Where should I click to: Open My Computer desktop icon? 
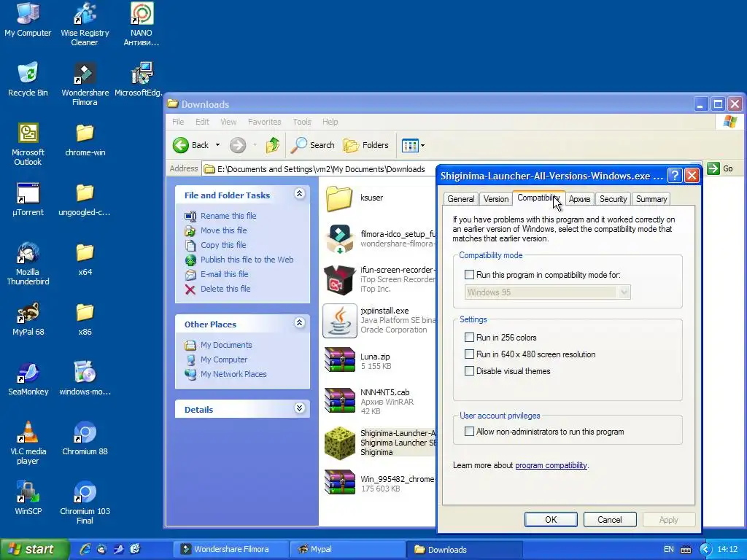28,20
